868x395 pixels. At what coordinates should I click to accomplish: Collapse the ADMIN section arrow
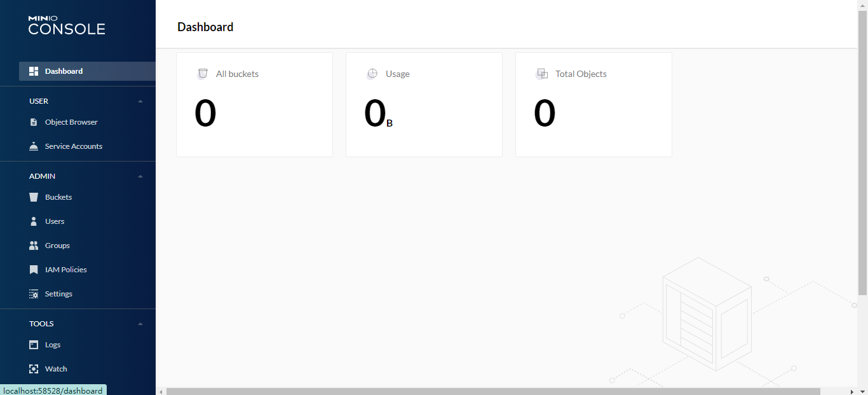click(140, 176)
